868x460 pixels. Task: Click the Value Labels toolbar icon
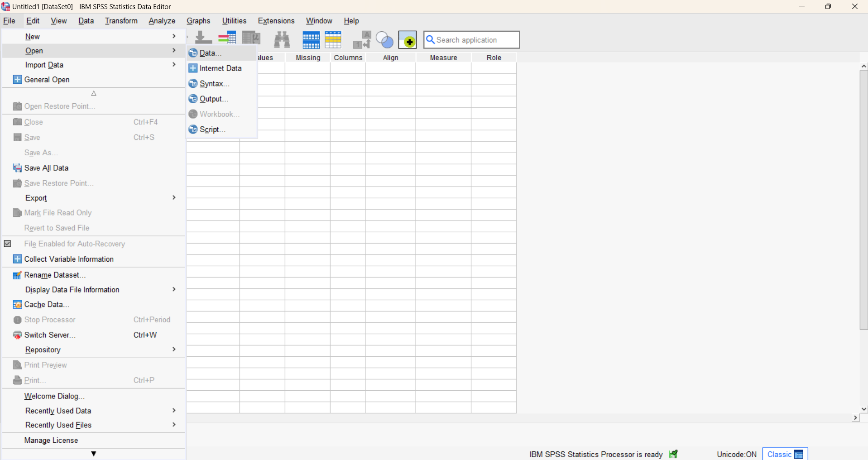pos(362,40)
